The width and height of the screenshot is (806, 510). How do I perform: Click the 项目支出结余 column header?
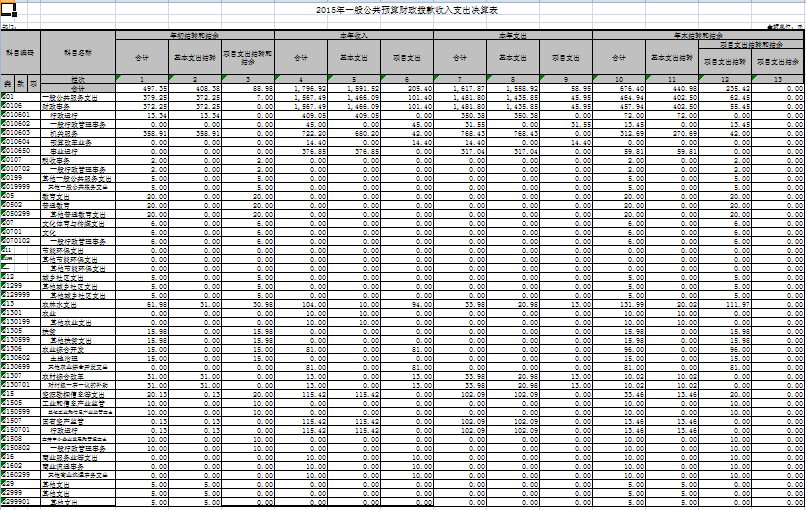778,62
